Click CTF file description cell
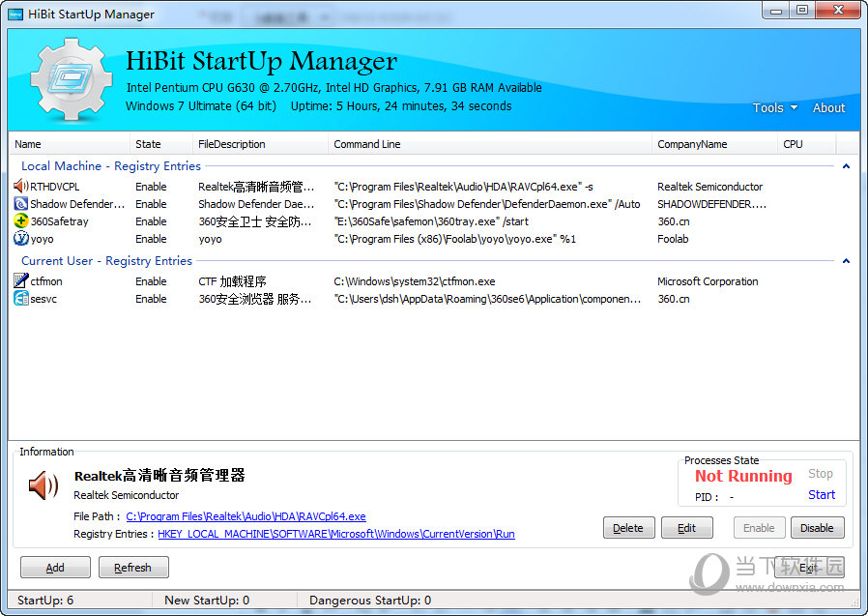868x616 pixels. (232, 281)
